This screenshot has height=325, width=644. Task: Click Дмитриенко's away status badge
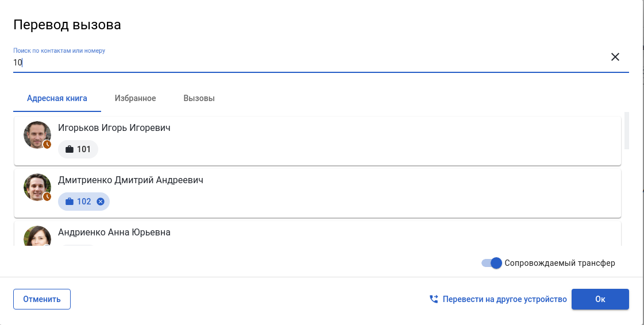click(47, 196)
